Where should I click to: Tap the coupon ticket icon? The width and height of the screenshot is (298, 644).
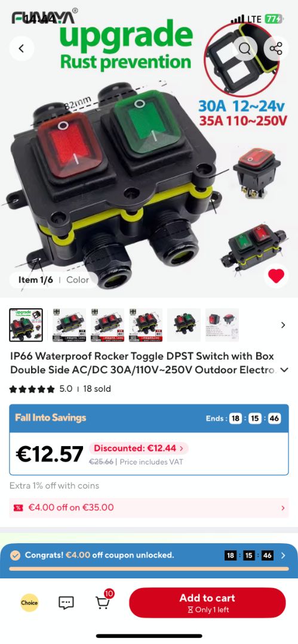[x=18, y=508]
